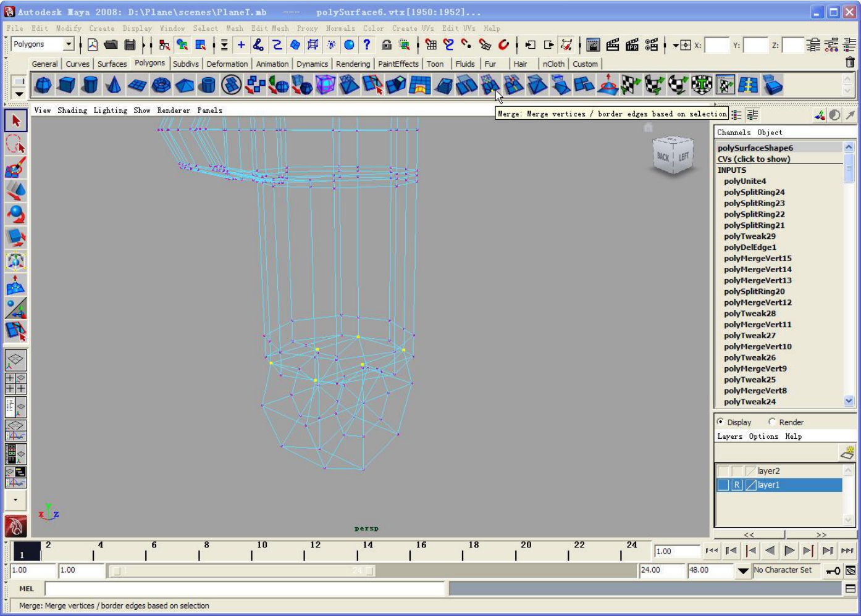
Task: Select the Display radio button
Action: pos(720,422)
